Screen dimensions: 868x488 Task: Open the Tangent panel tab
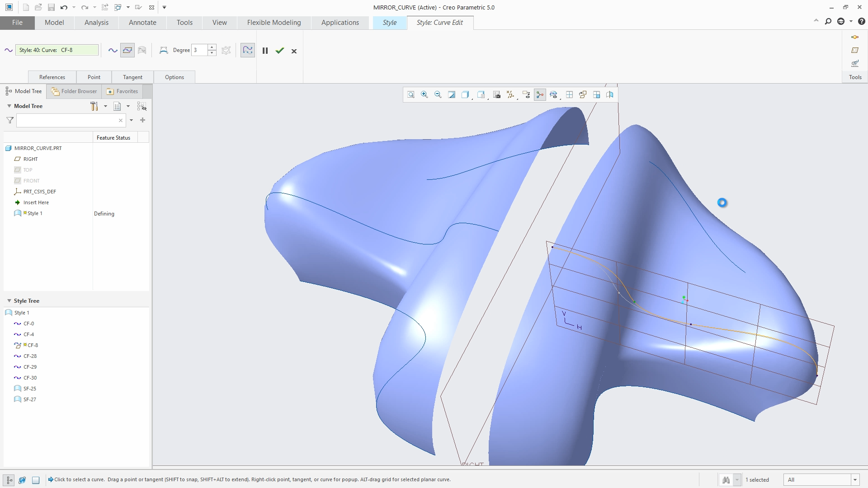pos(132,77)
